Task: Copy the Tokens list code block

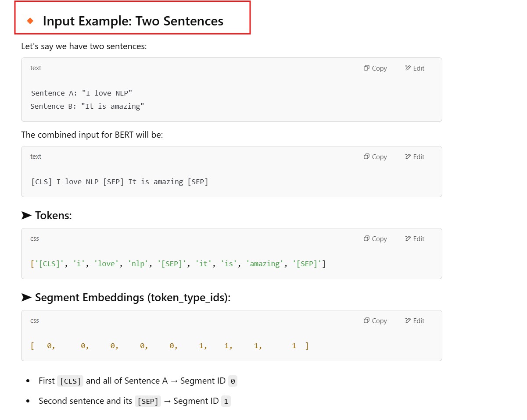Action: pyautogui.click(x=375, y=238)
